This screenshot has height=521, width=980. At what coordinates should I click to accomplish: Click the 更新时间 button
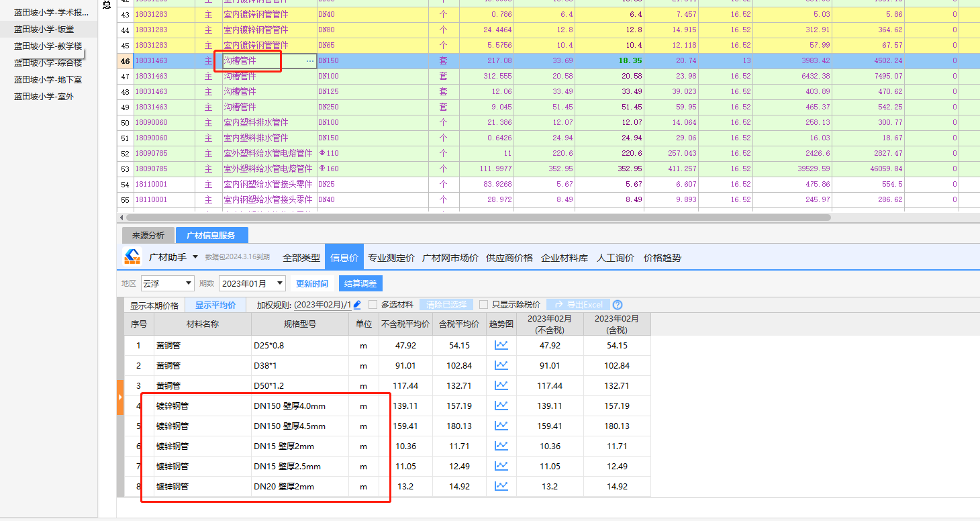(312, 283)
